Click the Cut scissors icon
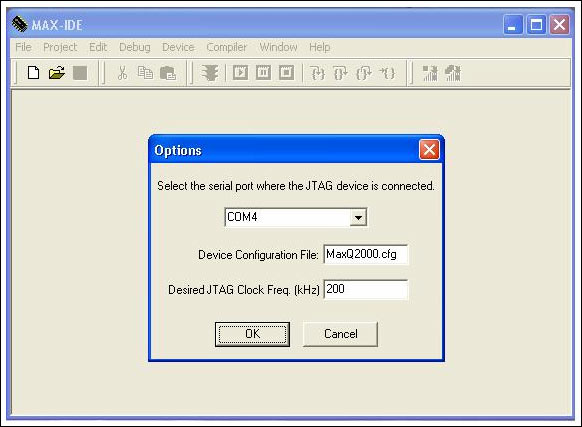The height and width of the screenshot is (427, 582). coord(122,73)
